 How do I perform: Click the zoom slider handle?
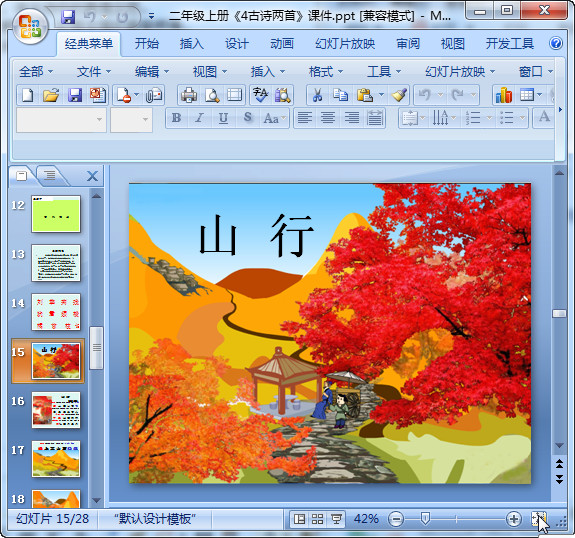tap(425, 519)
